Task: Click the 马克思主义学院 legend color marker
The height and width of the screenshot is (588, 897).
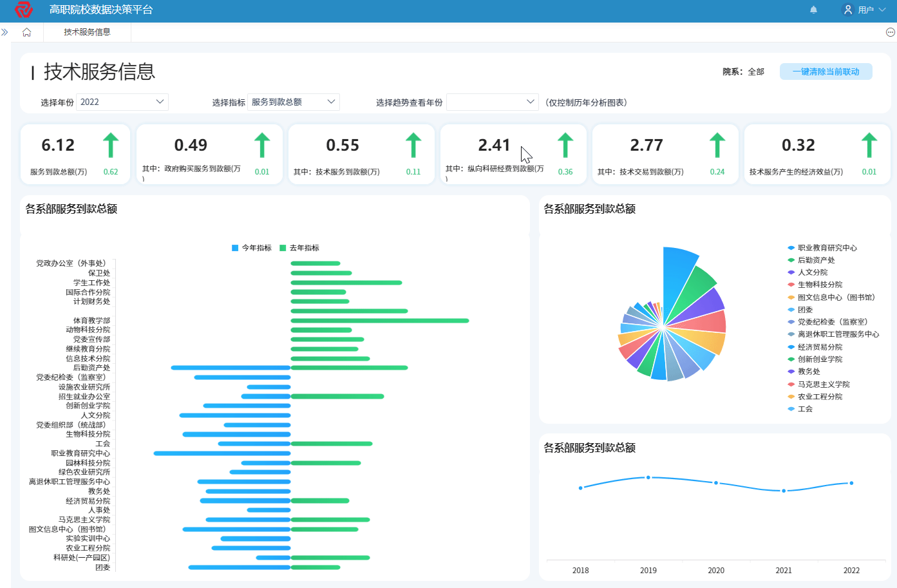Action: 791,384
